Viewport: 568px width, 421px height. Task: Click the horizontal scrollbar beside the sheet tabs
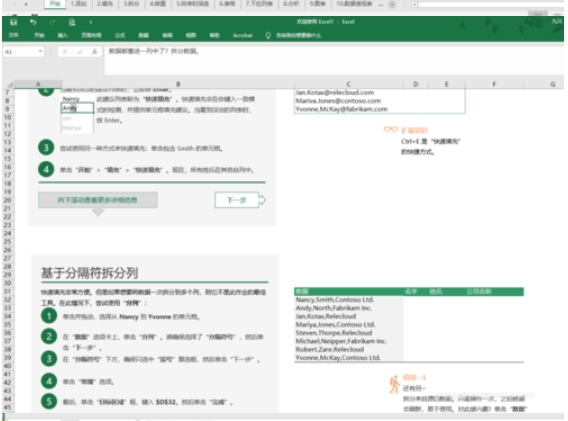[x=491, y=4]
